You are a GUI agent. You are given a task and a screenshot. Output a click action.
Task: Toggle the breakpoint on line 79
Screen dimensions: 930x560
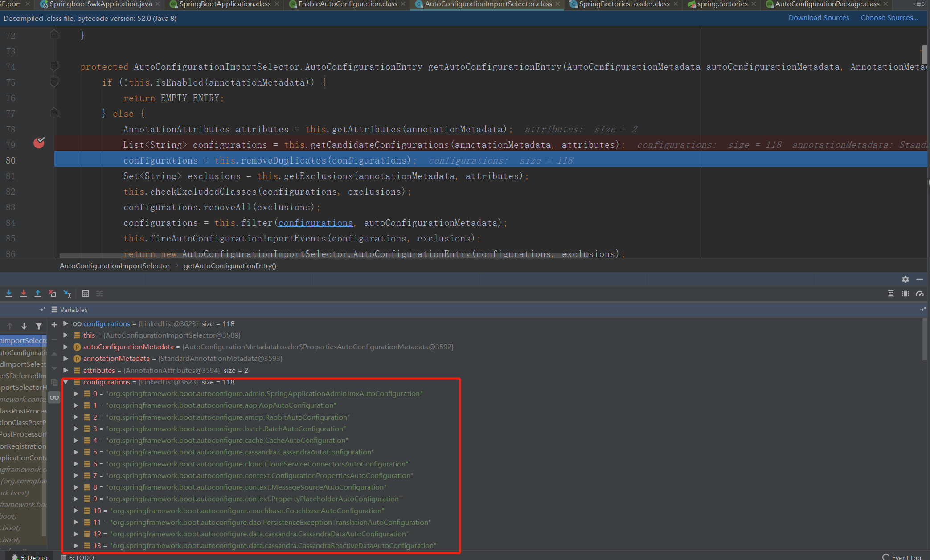(39, 143)
